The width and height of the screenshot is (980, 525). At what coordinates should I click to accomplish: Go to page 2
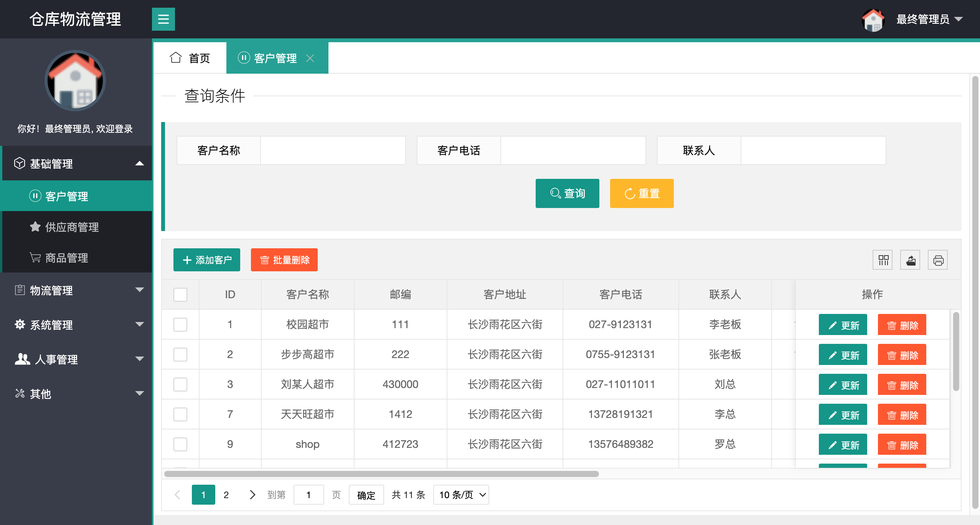pos(226,495)
